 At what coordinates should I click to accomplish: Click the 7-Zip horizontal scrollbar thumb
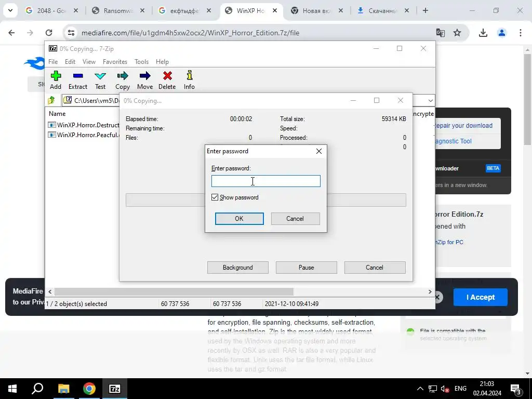point(174,291)
